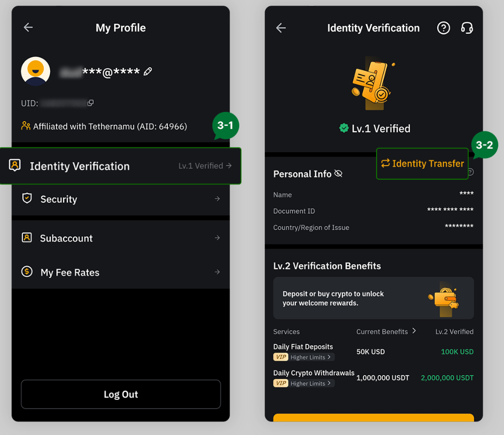Copy the UID using the copy icon

(91, 103)
